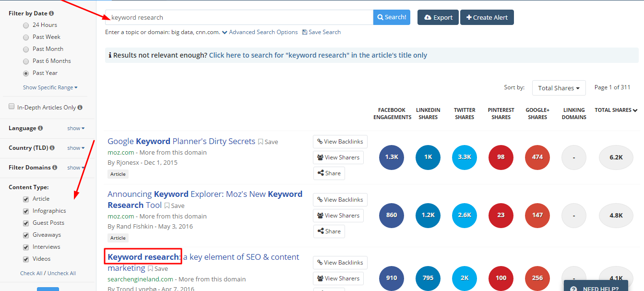Check All content types
The width and height of the screenshot is (644, 291).
tap(31, 273)
